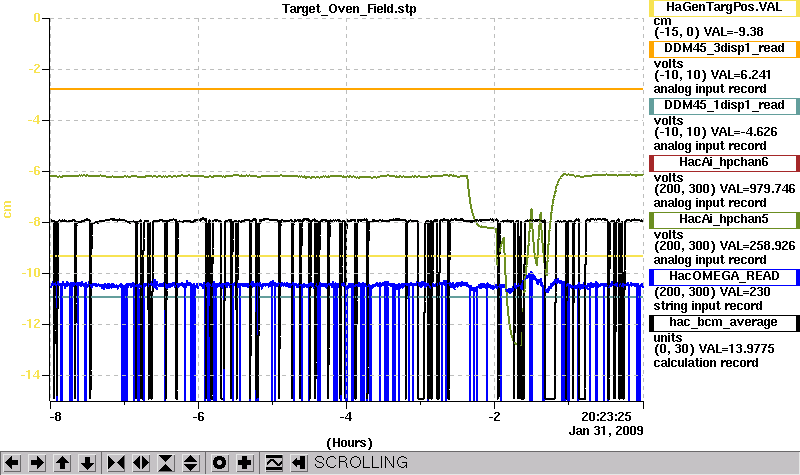Shift the plot down with the down arrow
The image size is (800, 475).
click(x=87, y=463)
